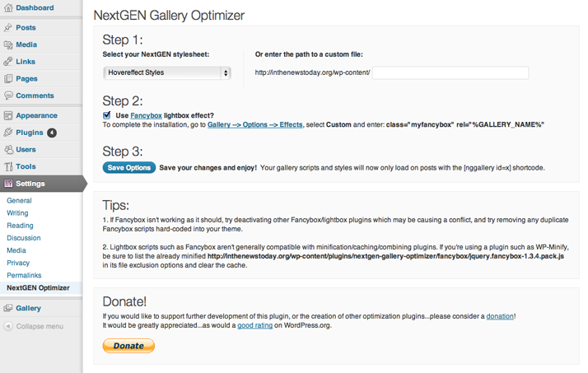Click the Tools wrench icon
The width and height of the screenshot is (588, 373).
point(8,166)
